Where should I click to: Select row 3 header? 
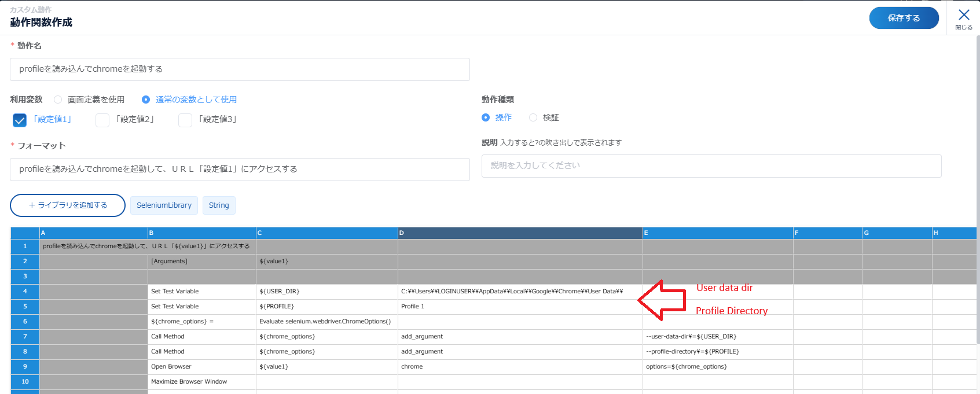(x=25, y=277)
